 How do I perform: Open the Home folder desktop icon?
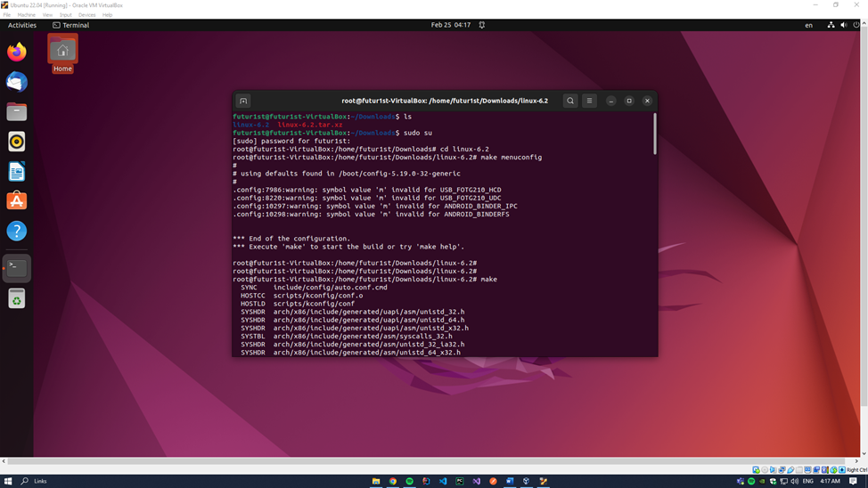click(62, 53)
